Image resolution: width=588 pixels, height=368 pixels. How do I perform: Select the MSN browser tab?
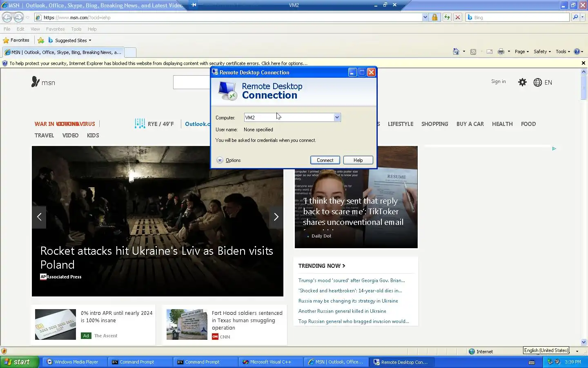pos(63,52)
